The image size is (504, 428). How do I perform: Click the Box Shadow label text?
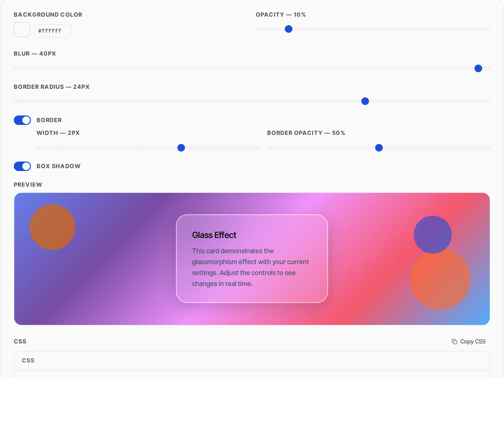58,166
